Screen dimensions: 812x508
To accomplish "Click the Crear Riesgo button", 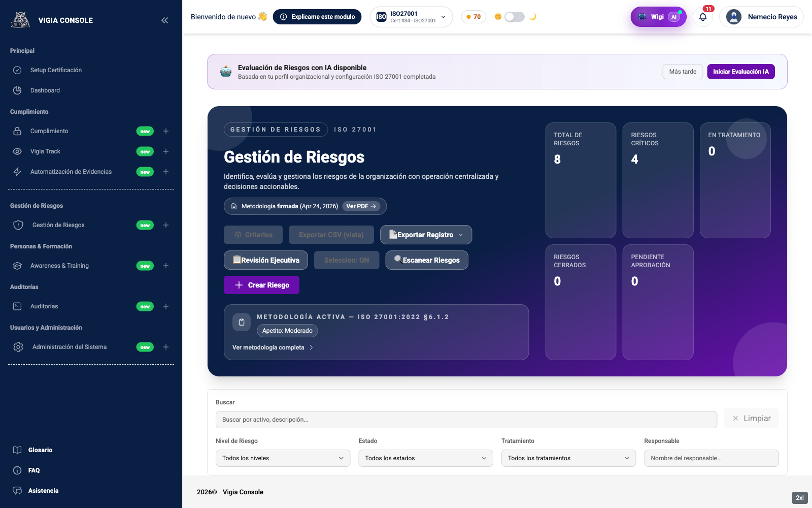I will coord(261,285).
